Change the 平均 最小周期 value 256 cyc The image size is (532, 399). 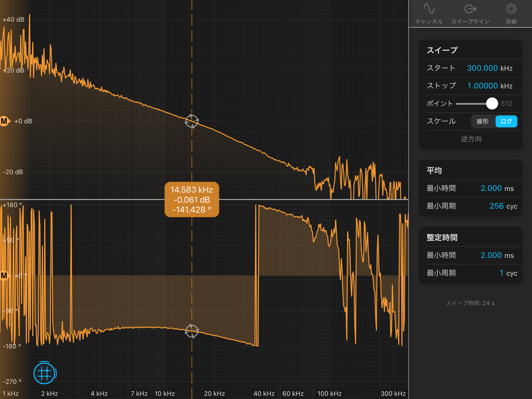[x=496, y=206]
